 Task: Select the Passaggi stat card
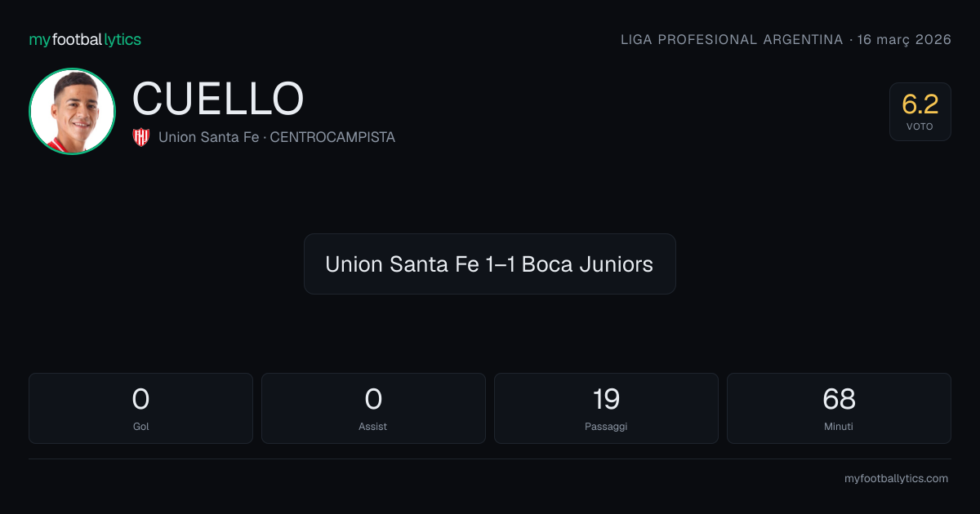coord(606,408)
